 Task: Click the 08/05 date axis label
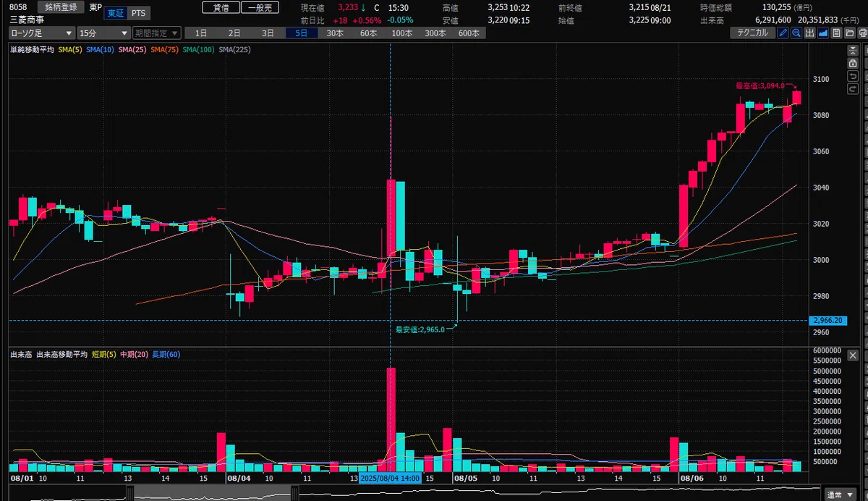point(465,479)
